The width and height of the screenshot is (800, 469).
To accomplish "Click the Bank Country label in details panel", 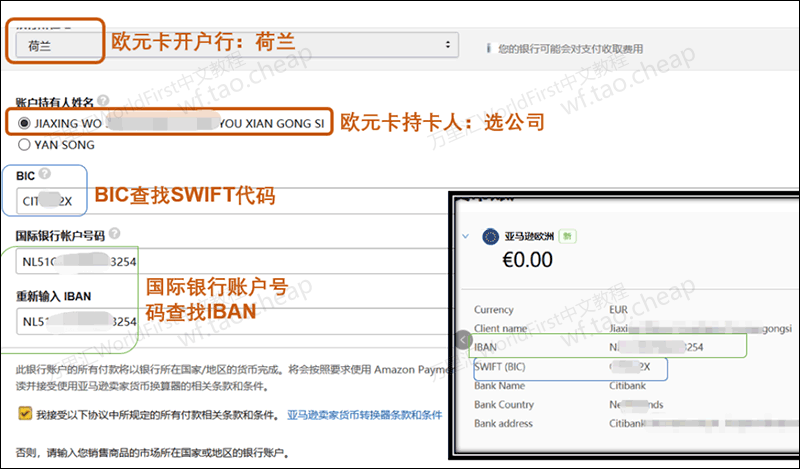I will pos(504,405).
